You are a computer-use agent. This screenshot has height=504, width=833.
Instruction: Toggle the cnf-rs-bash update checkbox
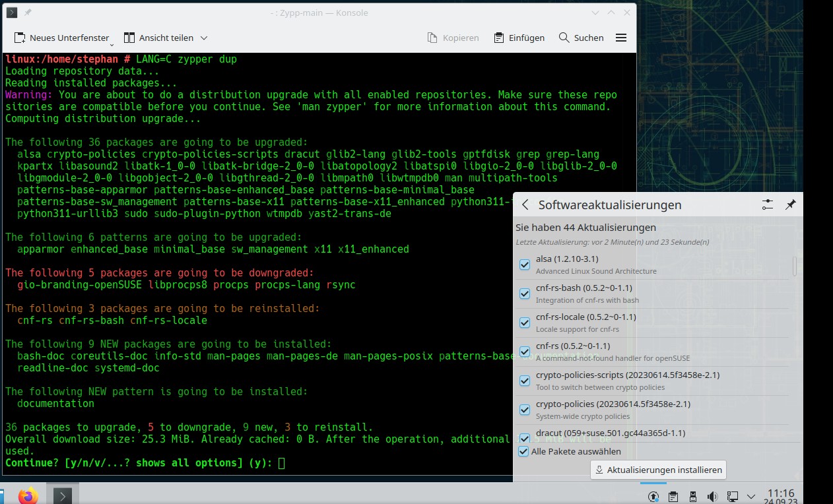[525, 294]
